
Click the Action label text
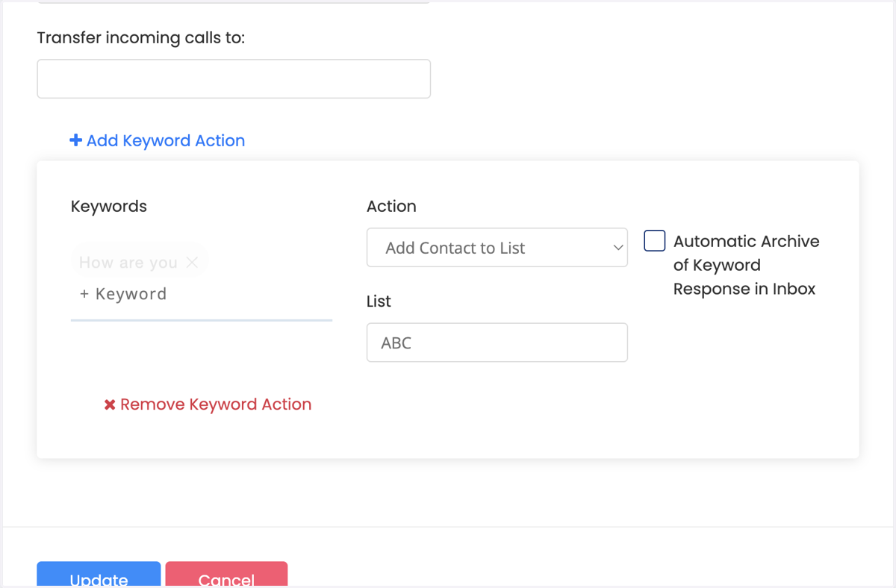(391, 207)
